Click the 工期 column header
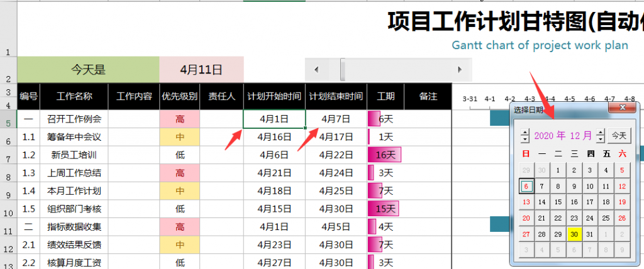Screen dimensions: 644x269 (x=386, y=97)
